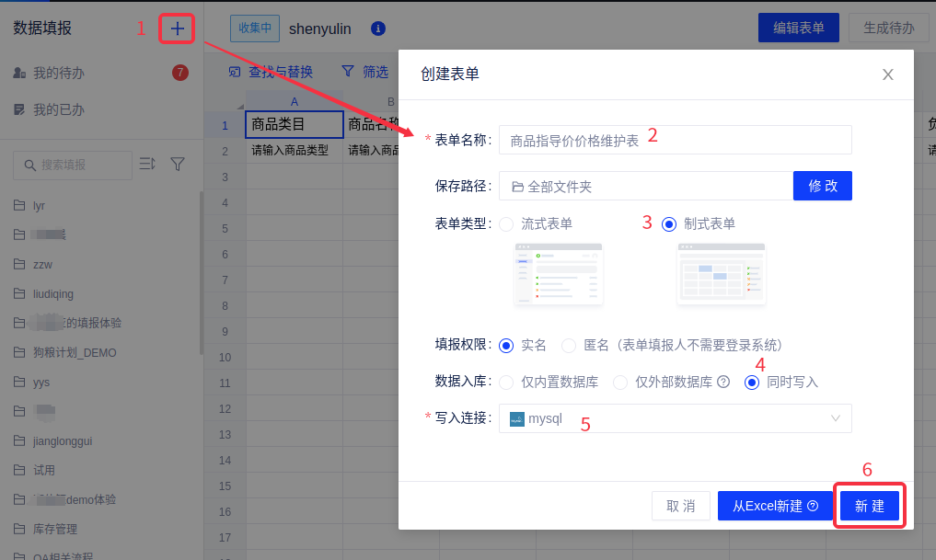Click the help icon beside 仅外部数据库
Image resolution: width=936 pixels, height=560 pixels.
tap(723, 382)
